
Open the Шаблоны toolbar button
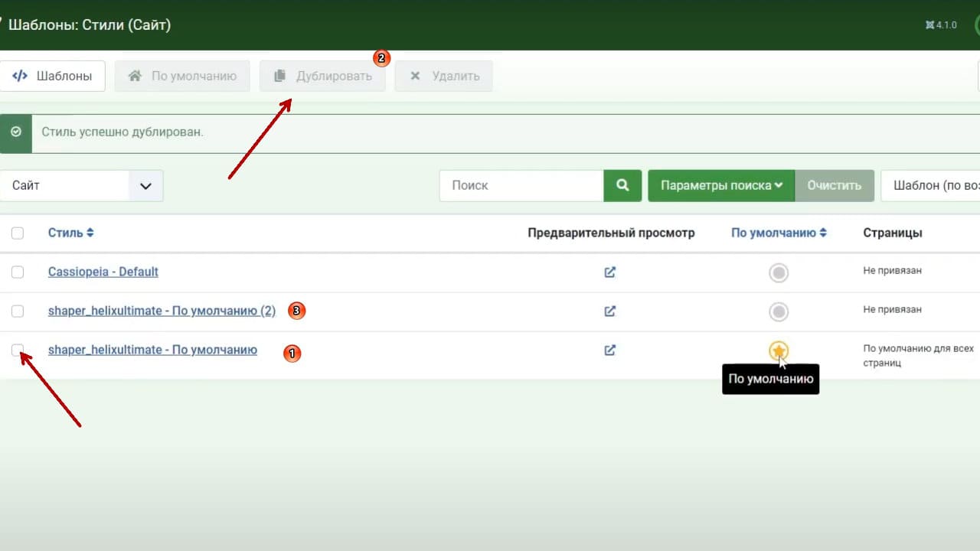point(52,77)
